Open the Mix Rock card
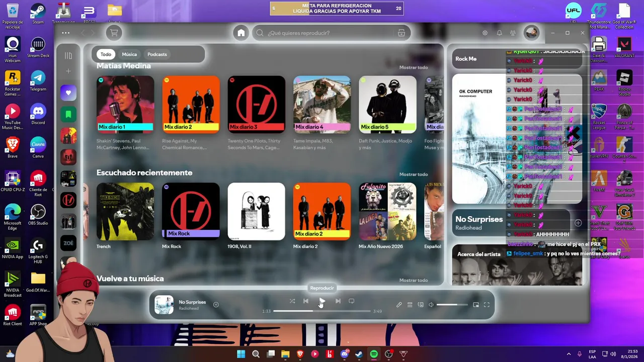This screenshot has width=644, height=362. [191, 216]
